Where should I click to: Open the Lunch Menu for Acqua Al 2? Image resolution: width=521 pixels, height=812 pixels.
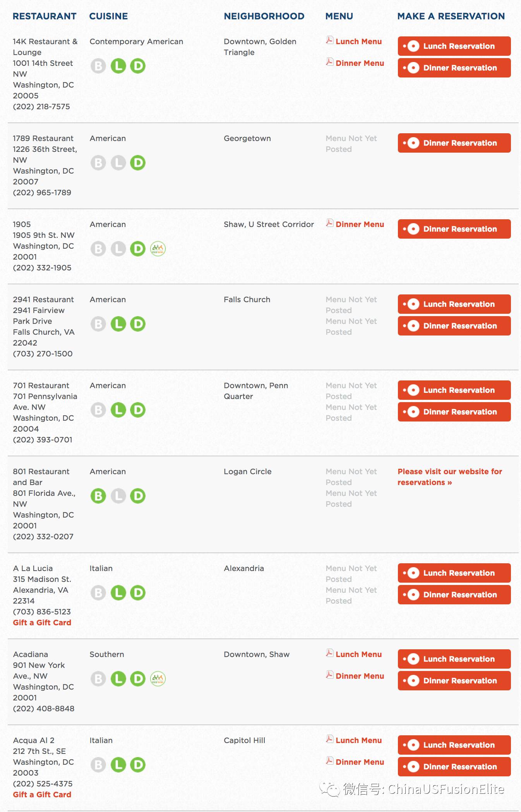coord(359,740)
